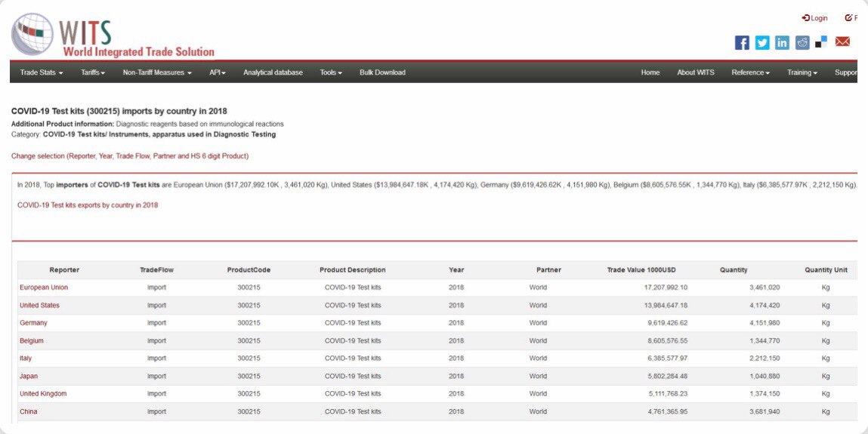Expand the Reference menu
This screenshot has height=434, width=868.
[751, 72]
